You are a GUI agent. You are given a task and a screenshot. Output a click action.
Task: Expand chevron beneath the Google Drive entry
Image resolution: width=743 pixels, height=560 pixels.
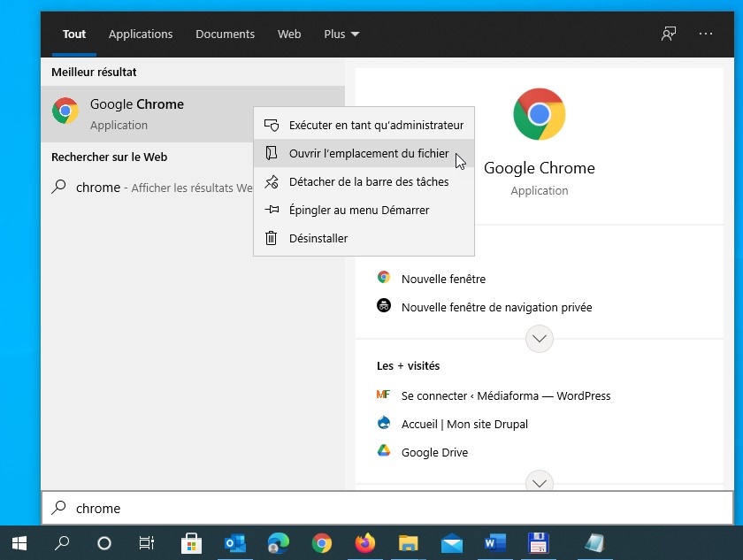(x=540, y=482)
